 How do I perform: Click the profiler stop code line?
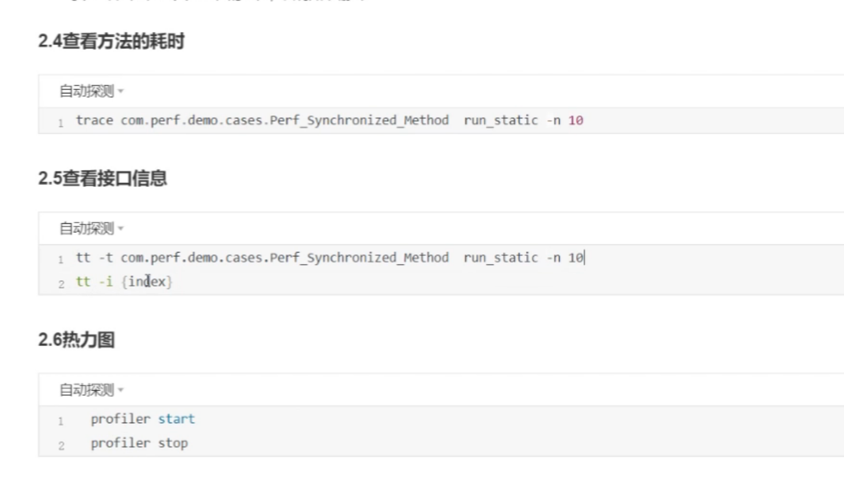click(x=139, y=443)
